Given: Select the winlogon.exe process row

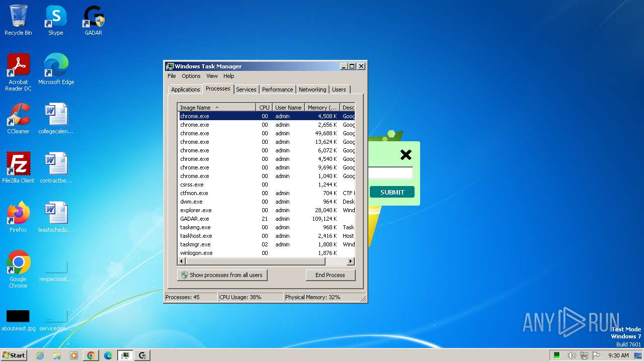Looking at the screenshot, I should coord(267,253).
